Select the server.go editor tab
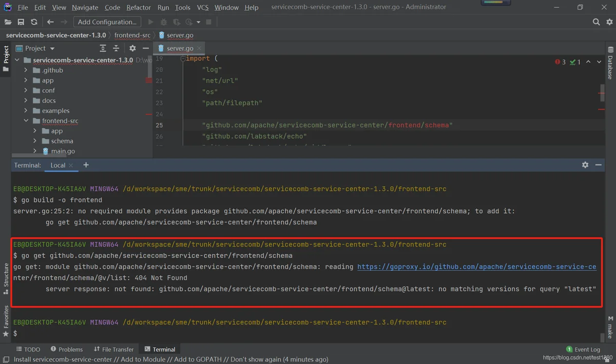 pyautogui.click(x=180, y=48)
